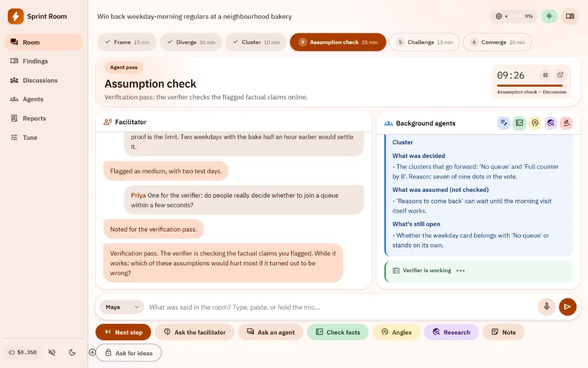Open the purple research agent icon
588x368 pixels.
tap(551, 123)
